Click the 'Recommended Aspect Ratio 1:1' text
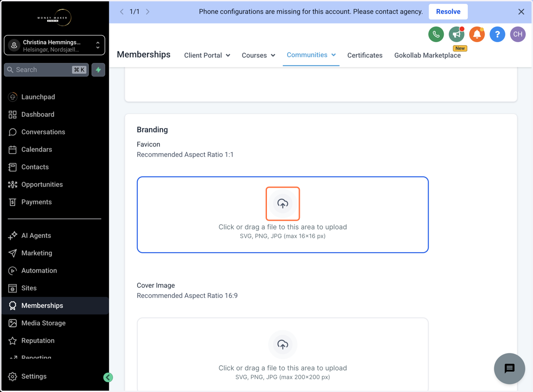This screenshot has height=392, width=533. tap(185, 154)
